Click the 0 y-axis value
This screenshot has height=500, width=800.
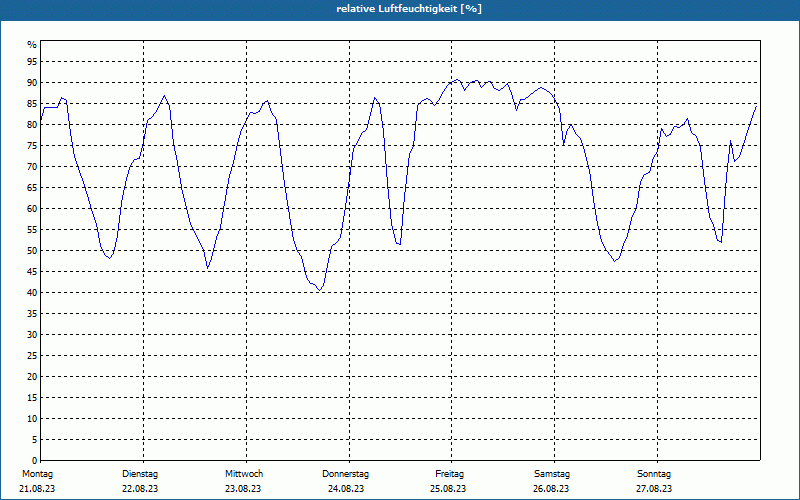coord(35,461)
